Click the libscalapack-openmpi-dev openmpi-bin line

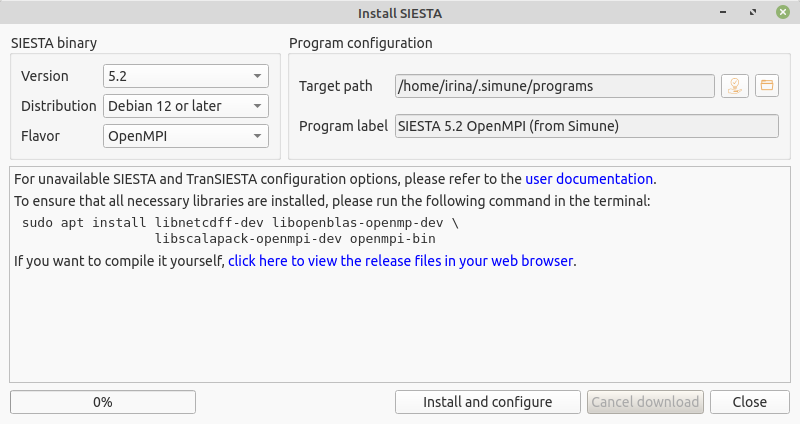[295, 239]
